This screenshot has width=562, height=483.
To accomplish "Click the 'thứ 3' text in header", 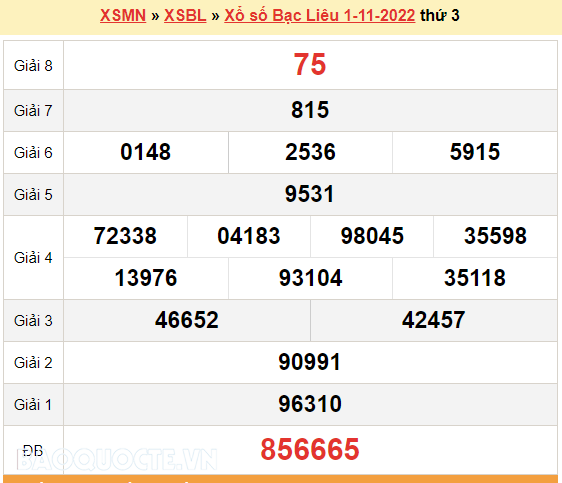I will [x=440, y=15].
